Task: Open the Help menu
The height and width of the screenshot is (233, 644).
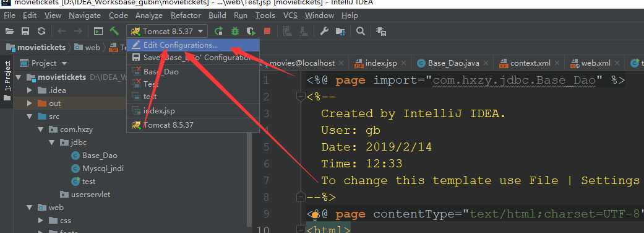Action: [x=350, y=15]
